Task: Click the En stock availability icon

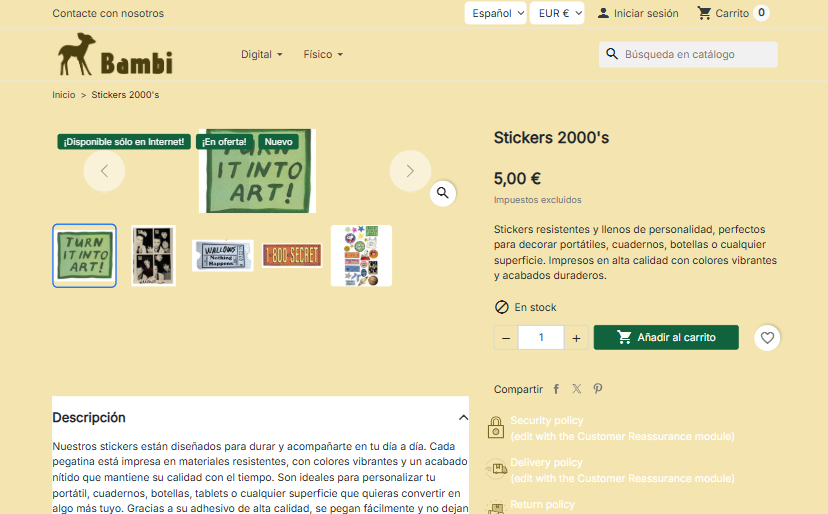Action: [501, 307]
